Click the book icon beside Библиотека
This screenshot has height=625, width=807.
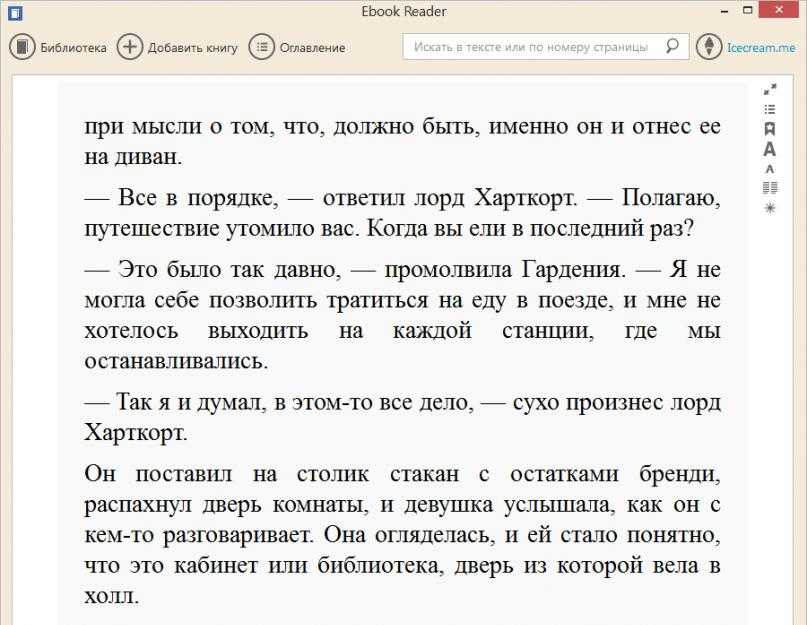click(x=22, y=47)
